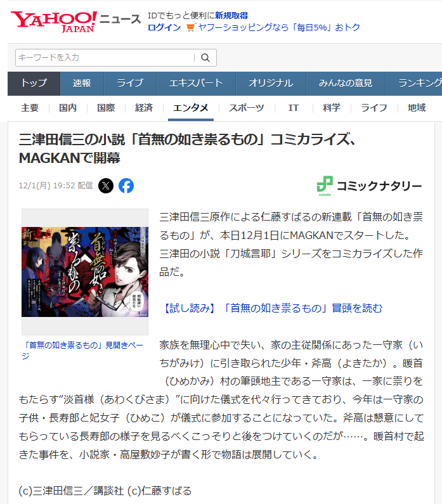Select the 経済 category
This screenshot has width=442, height=504.
144,108
